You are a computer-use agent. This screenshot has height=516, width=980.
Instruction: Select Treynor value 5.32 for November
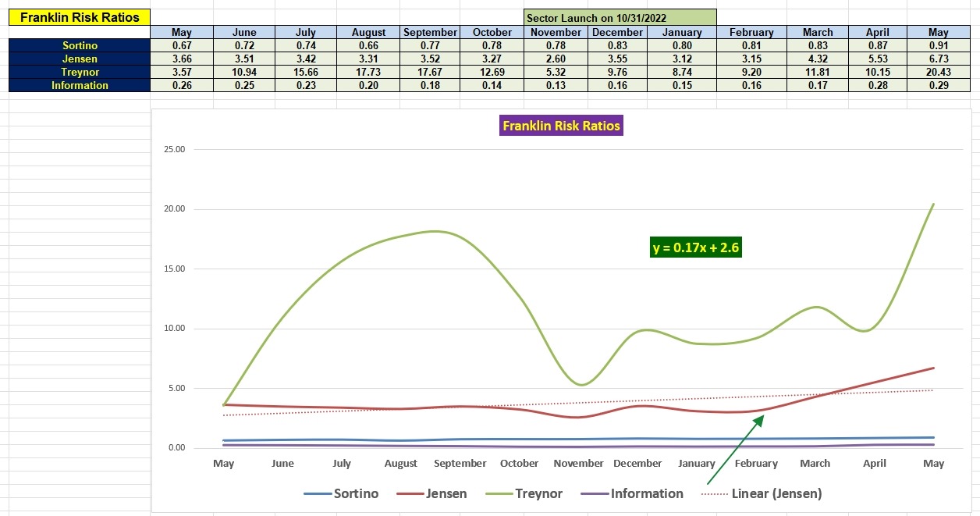pyautogui.click(x=556, y=72)
